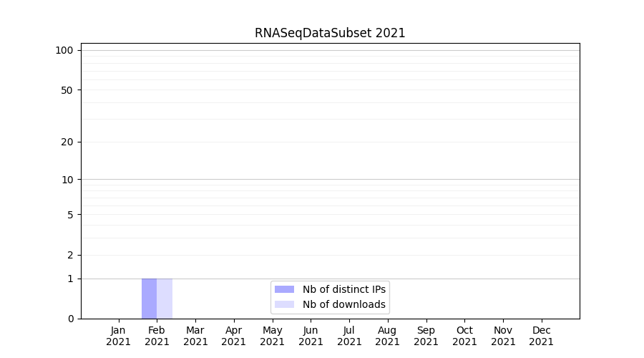Select the Dec 2021 axis label
The height and width of the screenshot is (358, 644).
coord(541,336)
